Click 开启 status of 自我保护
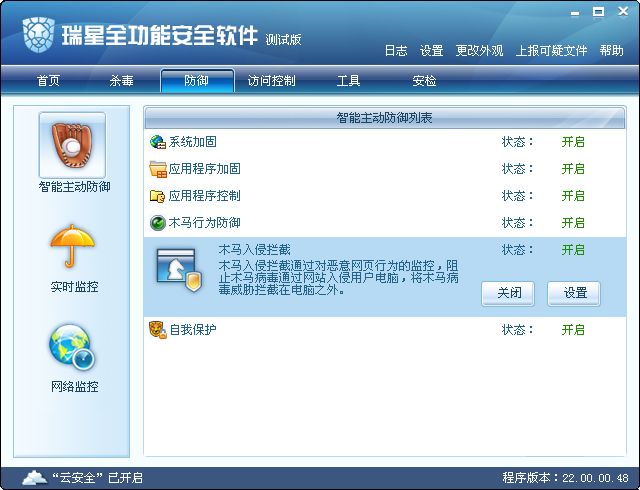The width and height of the screenshot is (640, 490). click(573, 330)
